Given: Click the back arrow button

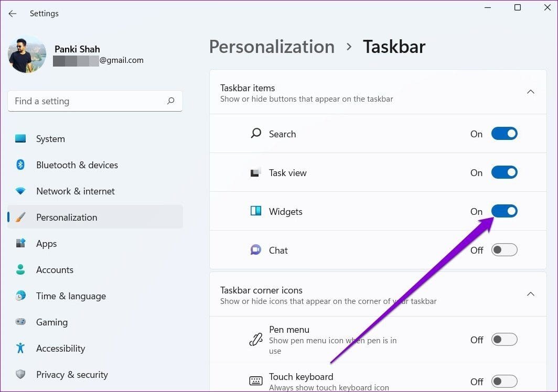Looking at the screenshot, I should pyautogui.click(x=12, y=14).
